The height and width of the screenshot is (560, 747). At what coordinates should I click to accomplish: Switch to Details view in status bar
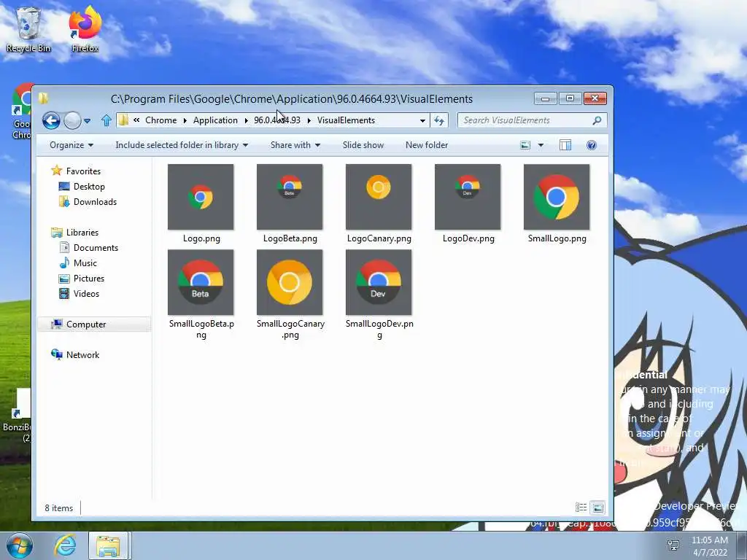click(x=581, y=507)
